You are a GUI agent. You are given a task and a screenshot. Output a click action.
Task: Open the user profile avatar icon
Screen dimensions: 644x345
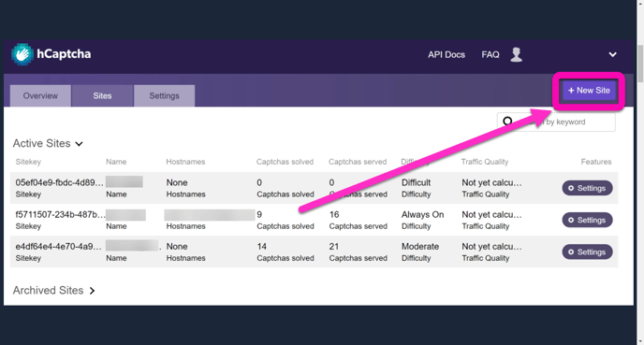pos(517,54)
